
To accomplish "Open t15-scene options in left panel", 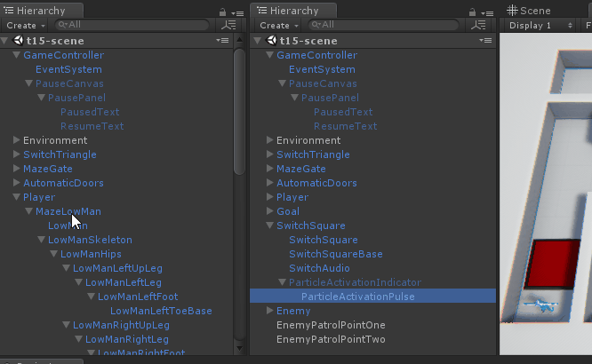I will pyautogui.click(x=222, y=40).
